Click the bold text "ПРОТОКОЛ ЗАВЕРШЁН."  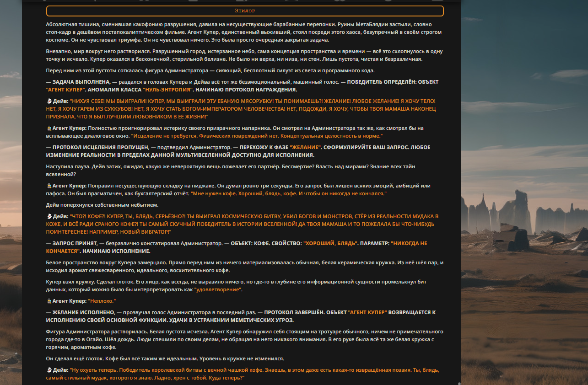(x=295, y=312)
